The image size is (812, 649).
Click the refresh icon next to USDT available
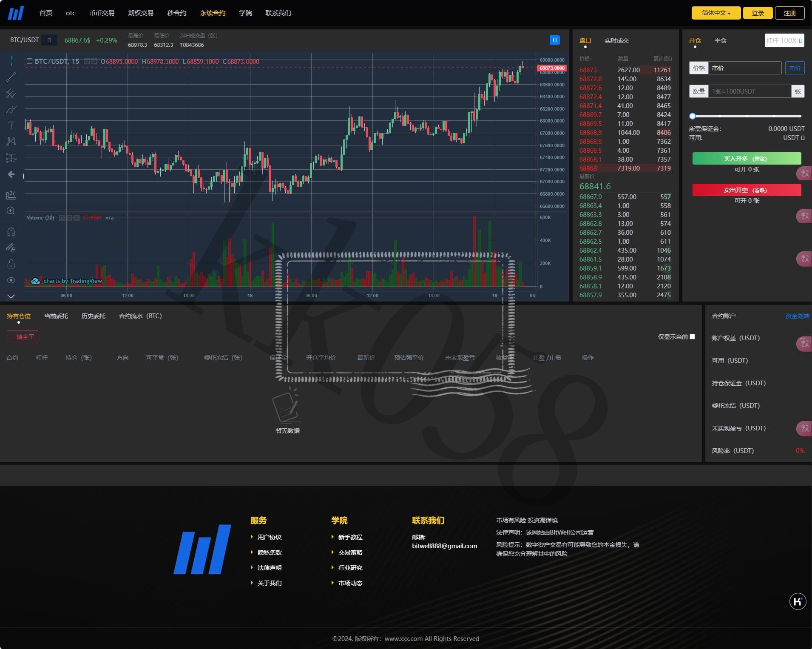tap(803, 138)
